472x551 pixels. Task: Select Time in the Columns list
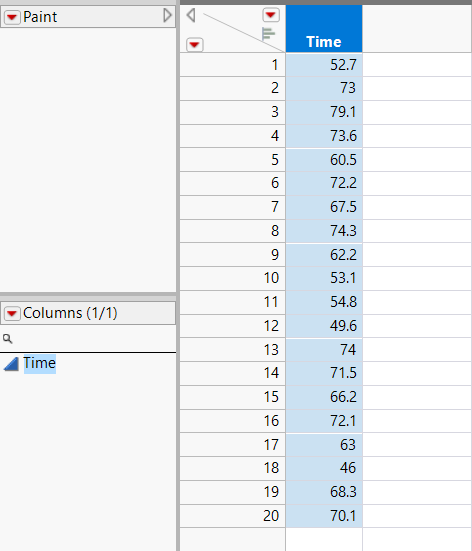[39, 363]
